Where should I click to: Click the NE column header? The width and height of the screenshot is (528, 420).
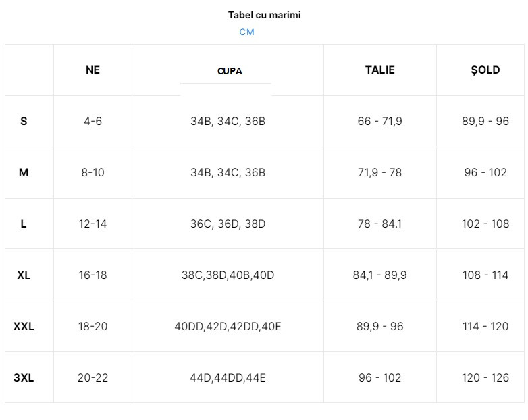(x=93, y=70)
